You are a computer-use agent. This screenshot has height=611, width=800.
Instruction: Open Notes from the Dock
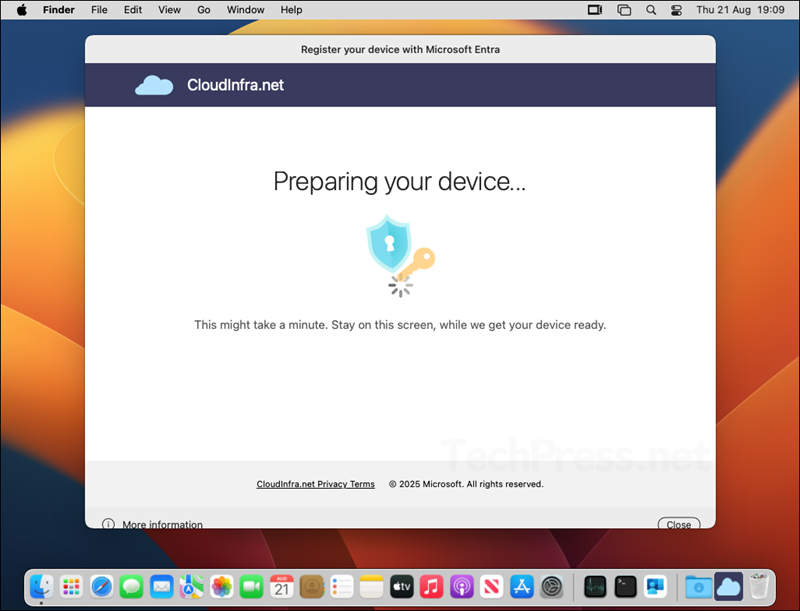point(371,587)
